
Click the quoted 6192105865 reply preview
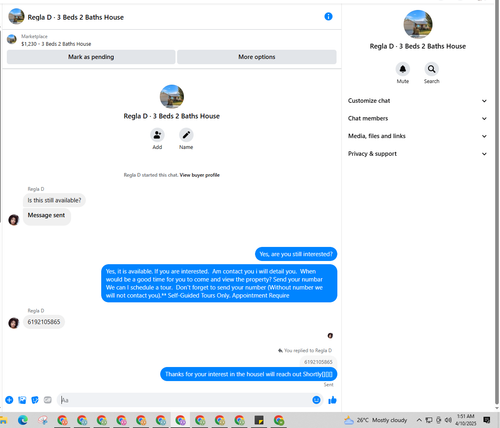(x=318, y=362)
